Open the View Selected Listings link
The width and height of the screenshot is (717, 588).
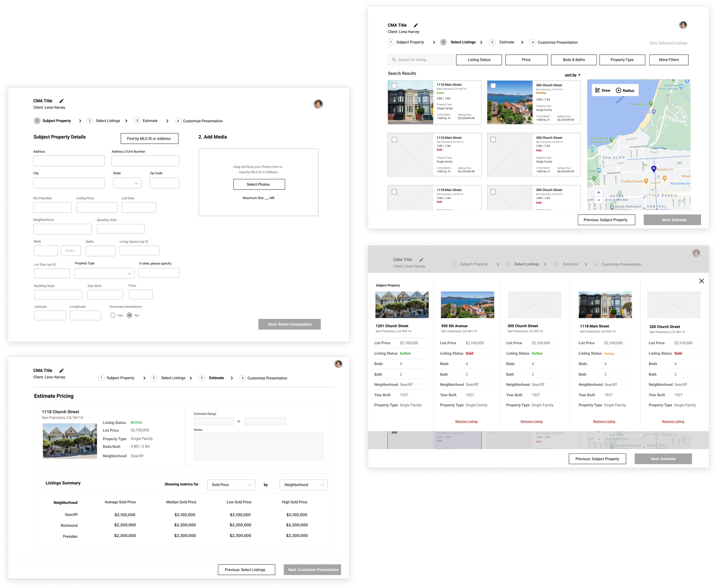tap(668, 43)
